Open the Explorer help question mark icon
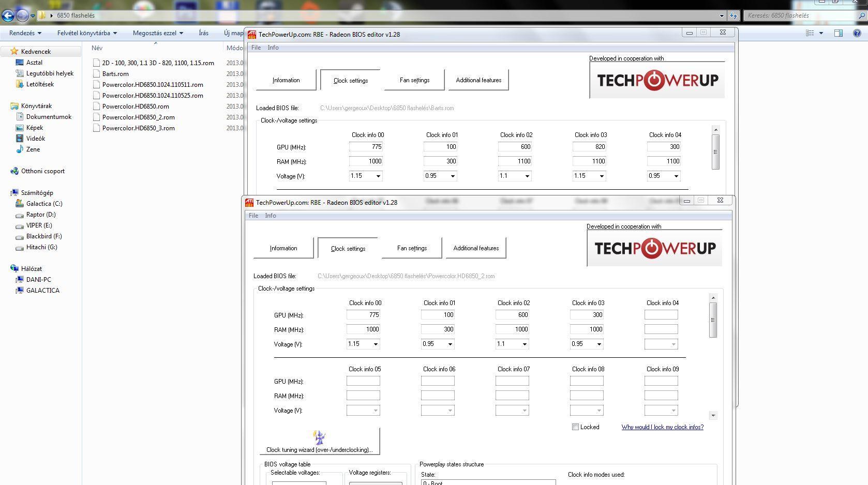The width and height of the screenshot is (868, 485). 857,33
